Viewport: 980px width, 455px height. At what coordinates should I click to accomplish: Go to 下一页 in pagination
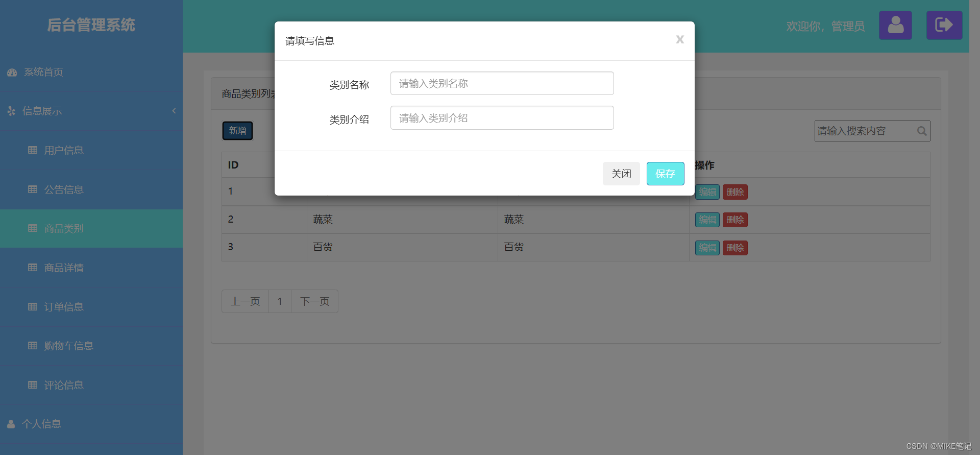point(314,301)
